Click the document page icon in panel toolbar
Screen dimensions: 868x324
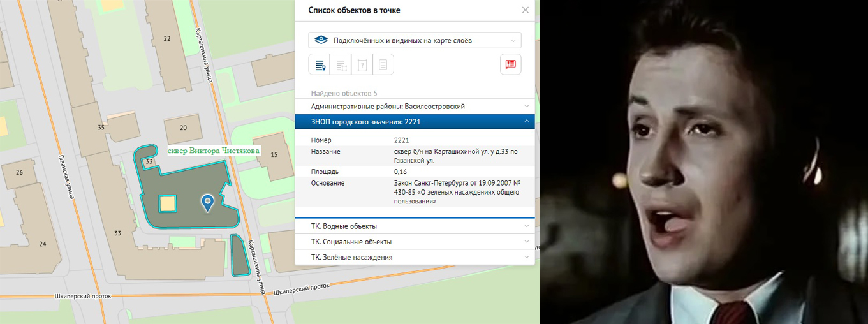coord(383,64)
